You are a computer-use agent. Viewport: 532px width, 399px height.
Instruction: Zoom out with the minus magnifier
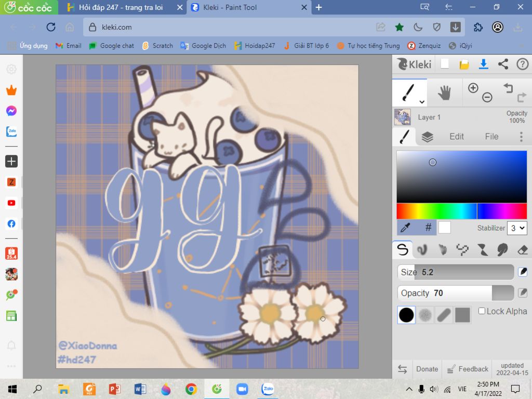(487, 97)
